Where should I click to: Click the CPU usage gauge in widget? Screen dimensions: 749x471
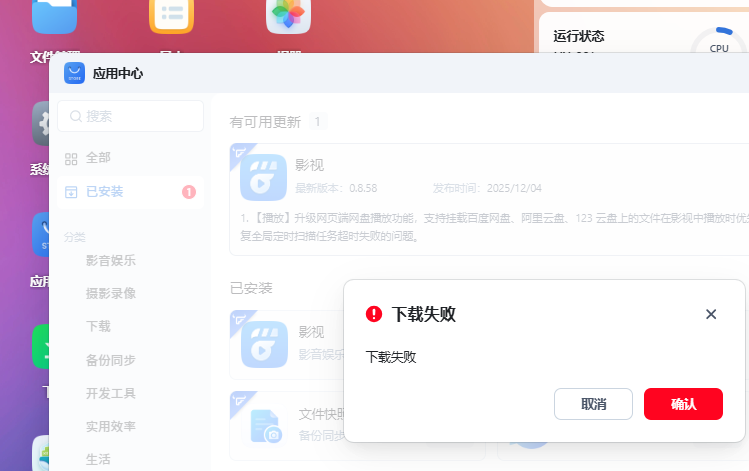[x=718, y=42]
